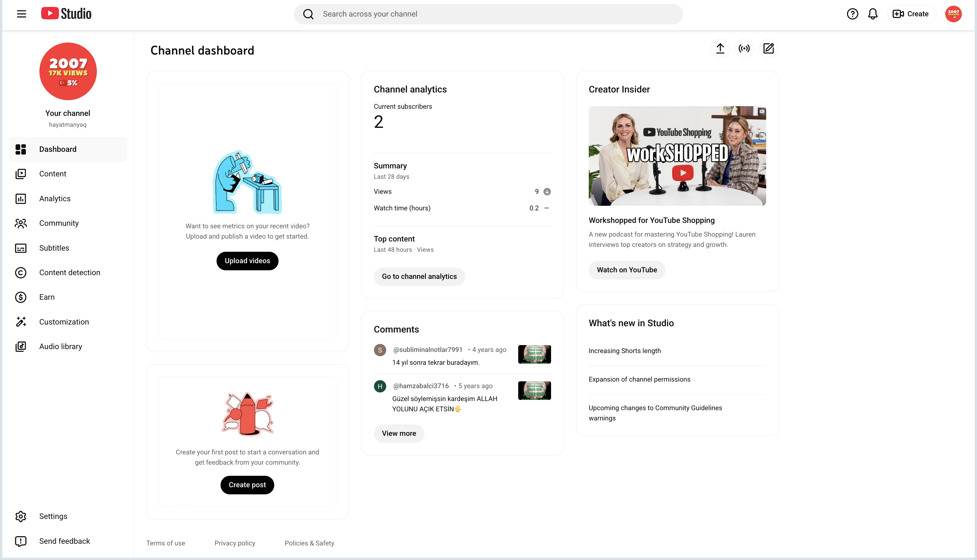Screen dimensions: 977x560
Task: Click the search magnifier icon
Action: click(308, 14)
